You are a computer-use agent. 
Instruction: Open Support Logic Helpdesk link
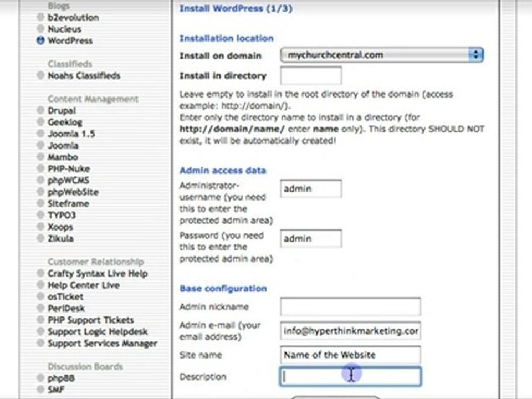(98, 331)
